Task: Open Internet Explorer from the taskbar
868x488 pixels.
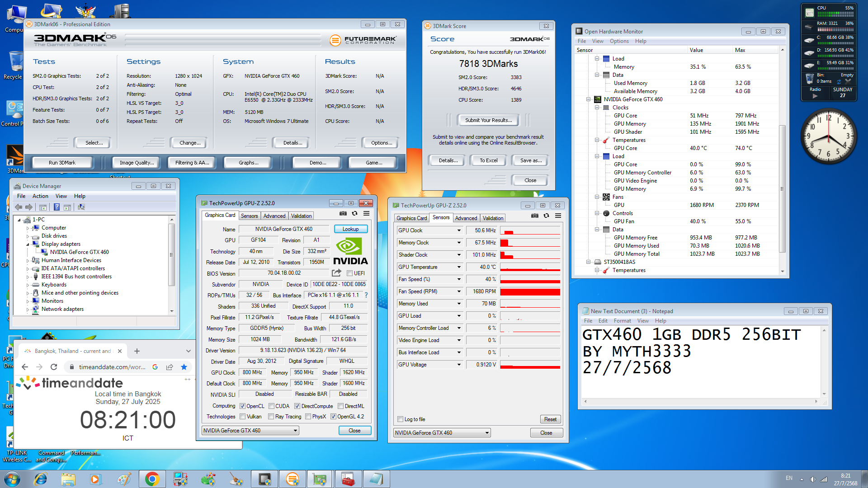Action: (x=40, y=479)
